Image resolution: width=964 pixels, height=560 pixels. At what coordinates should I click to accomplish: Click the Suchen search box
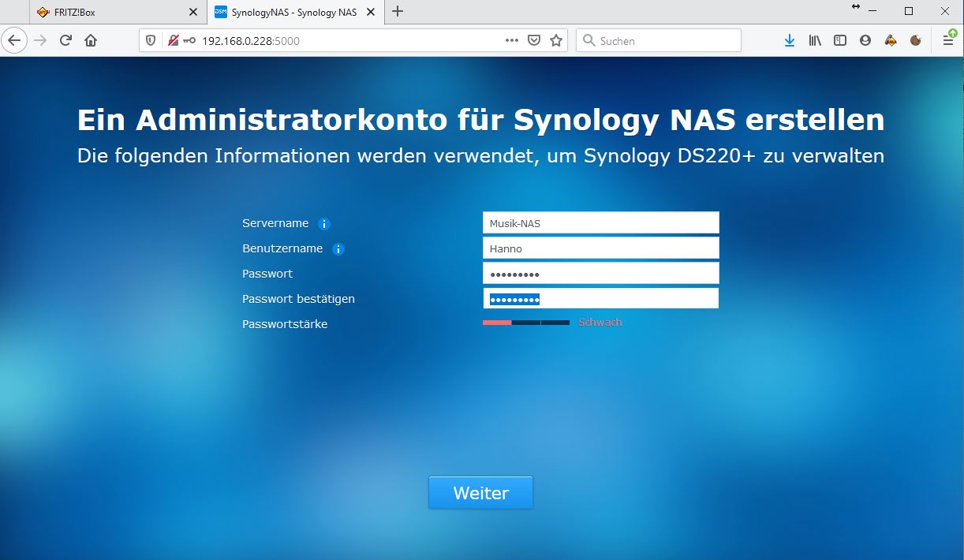coord(659,40)
